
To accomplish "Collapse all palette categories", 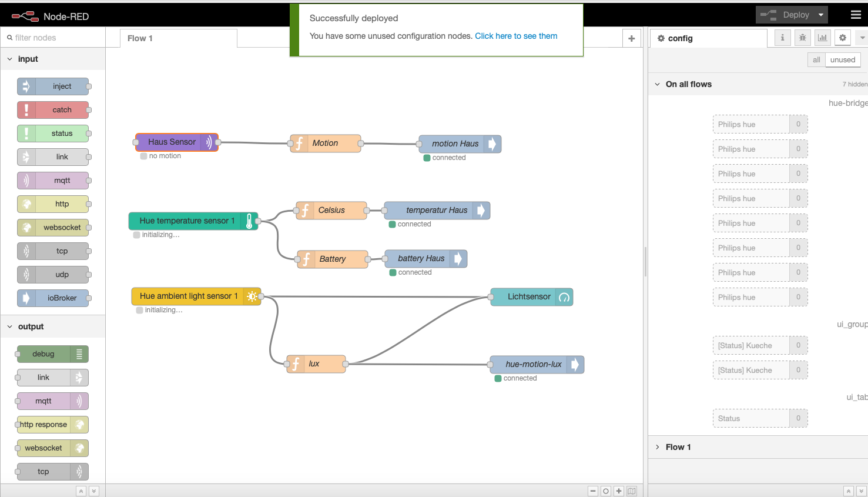I will click(x=81, y=491).
